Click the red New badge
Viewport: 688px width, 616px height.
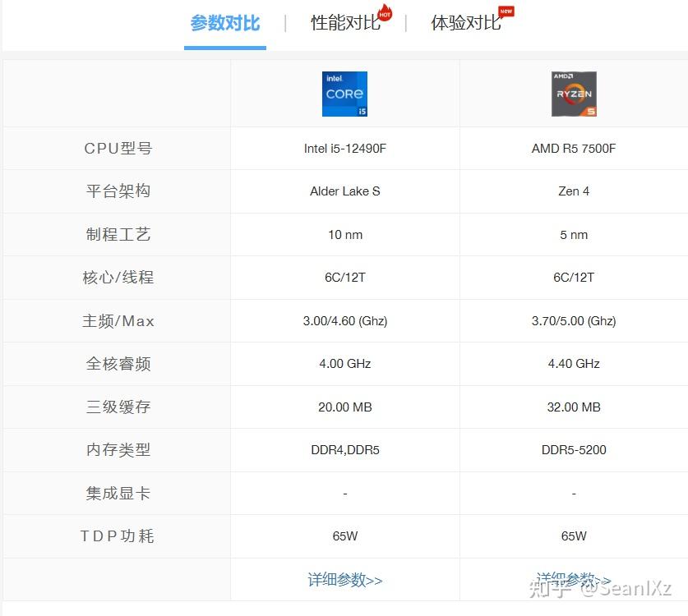(x=506, y=11)
